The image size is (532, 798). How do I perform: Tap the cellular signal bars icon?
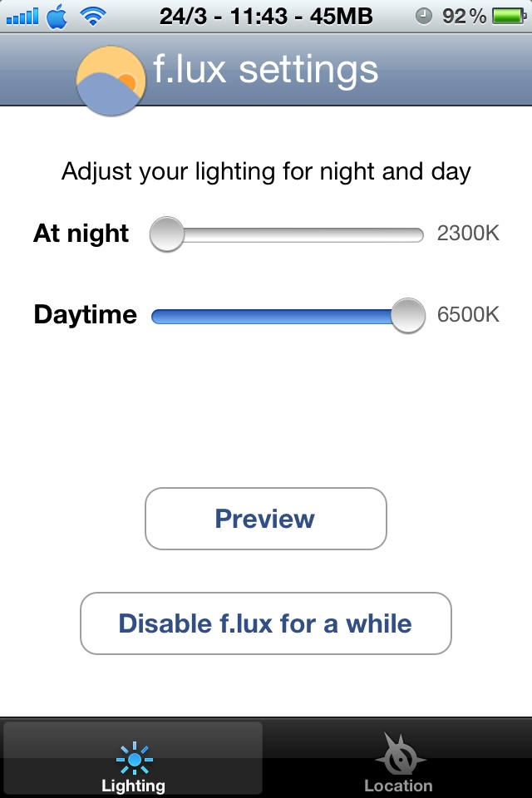pyautogui.click(x=22, y=17)
